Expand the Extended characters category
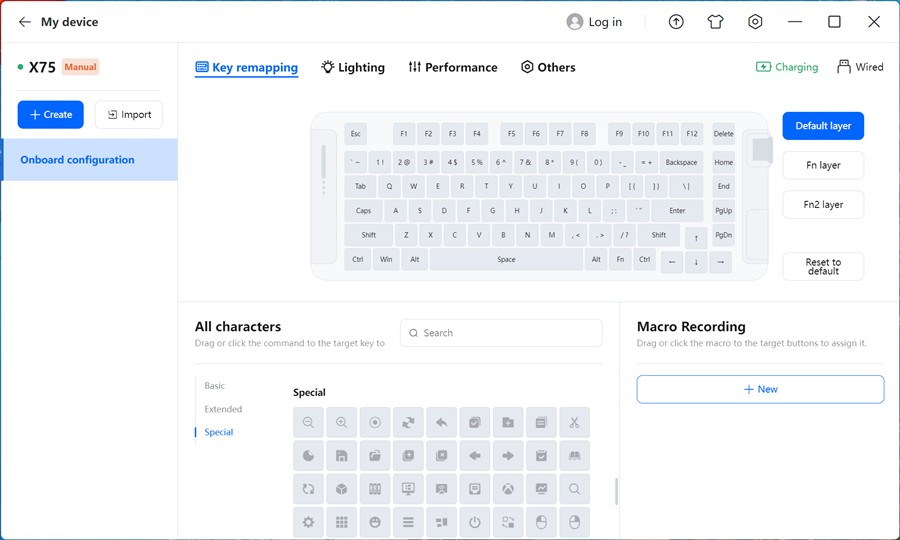The image size is (900, 540). (x=223, y=409)
